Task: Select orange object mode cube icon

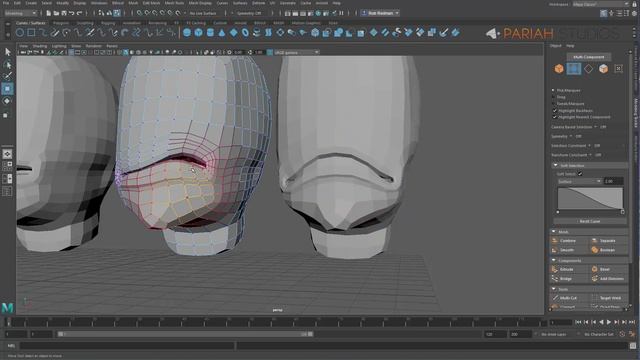Action: tap(559, 69)
